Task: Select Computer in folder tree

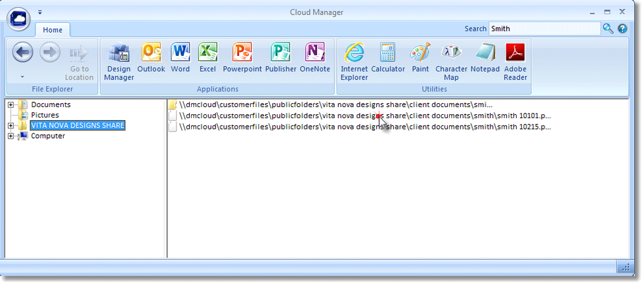Action: tap(48, 136)
